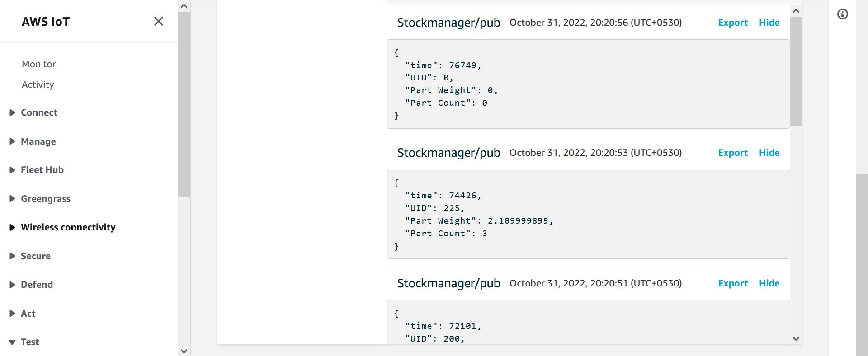The height and width of the screenshot is (356, 868).
Task: Expand the Secure section arrow
Action: point(12,256)
